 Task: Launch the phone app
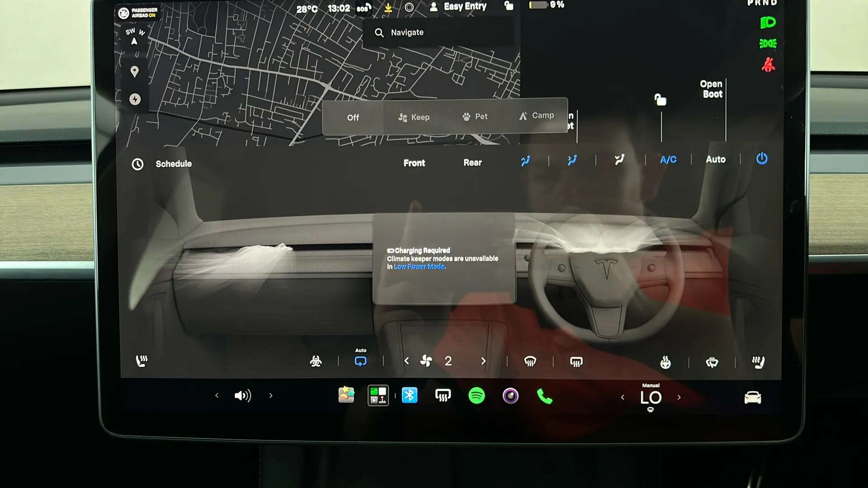point(544,396)
